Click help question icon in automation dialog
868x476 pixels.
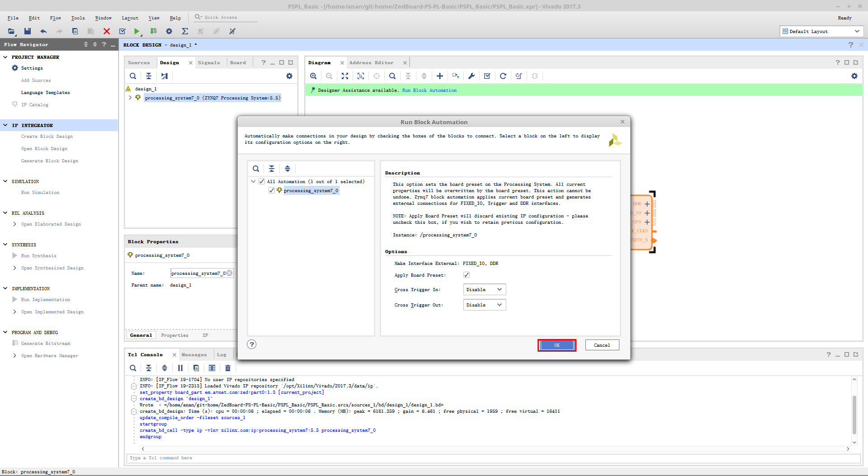[x=252, y=344]
